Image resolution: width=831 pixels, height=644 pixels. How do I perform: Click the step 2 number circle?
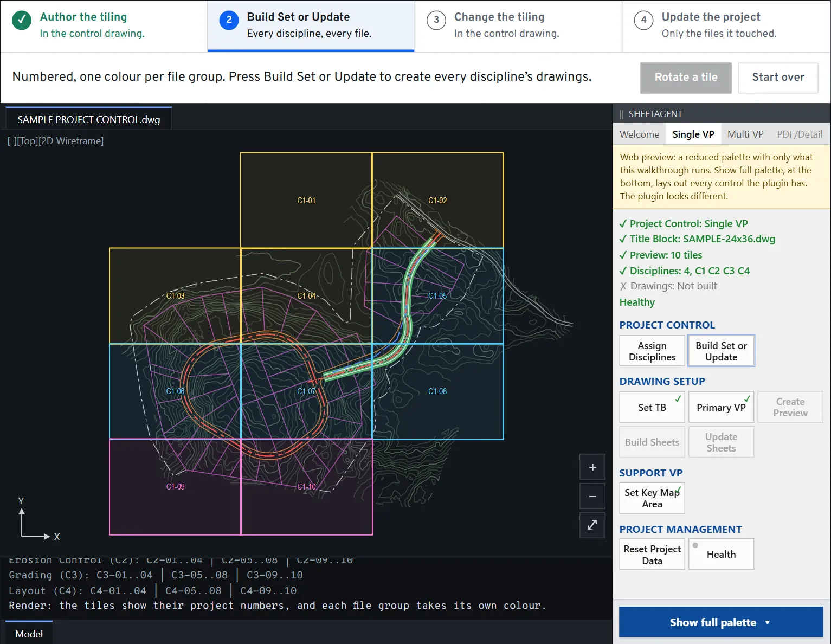coord(229,20)
